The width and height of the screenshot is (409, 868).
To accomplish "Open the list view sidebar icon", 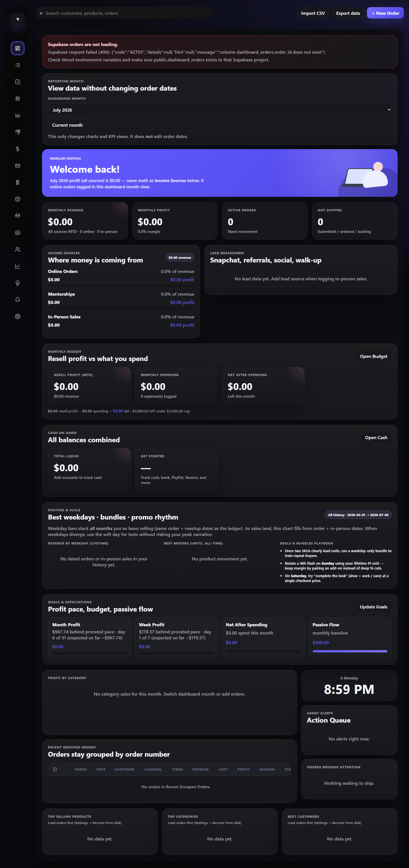I will [x=18, y=65].
